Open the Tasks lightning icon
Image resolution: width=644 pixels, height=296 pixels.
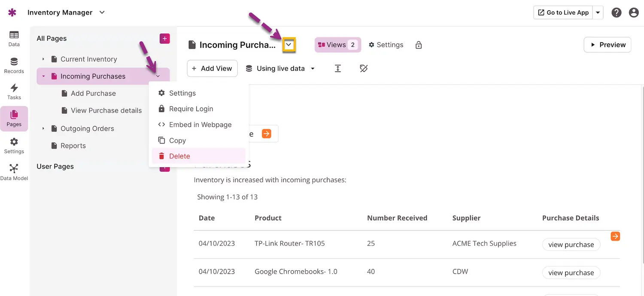tap(14, 91)
